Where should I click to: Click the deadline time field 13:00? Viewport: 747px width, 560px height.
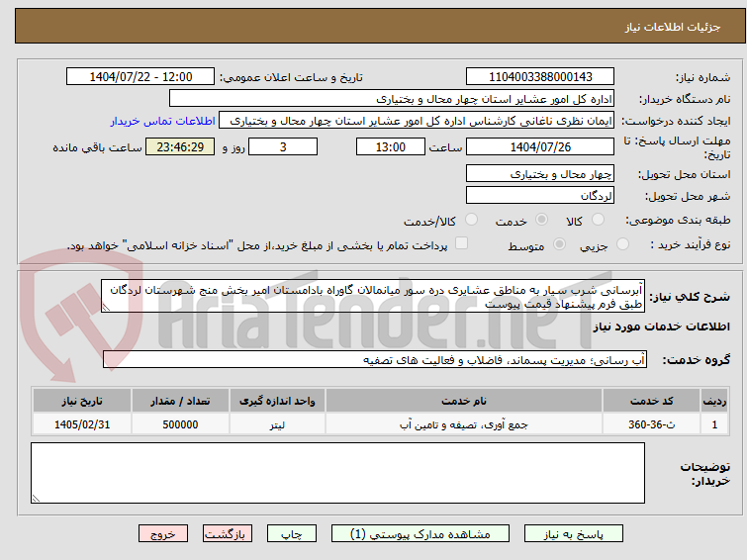pyautogui.click(x=390, y=146)
